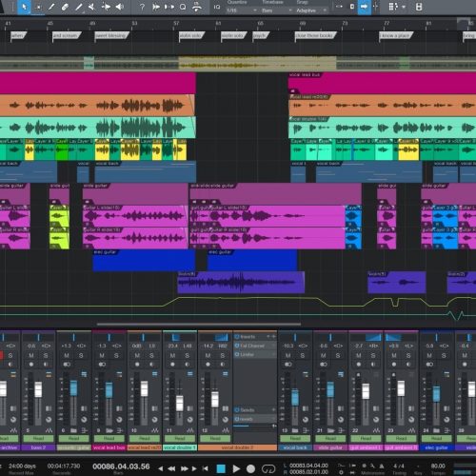Click the vocal back channel label
Screen dimensions: 476x476
(x=295, y=447)
